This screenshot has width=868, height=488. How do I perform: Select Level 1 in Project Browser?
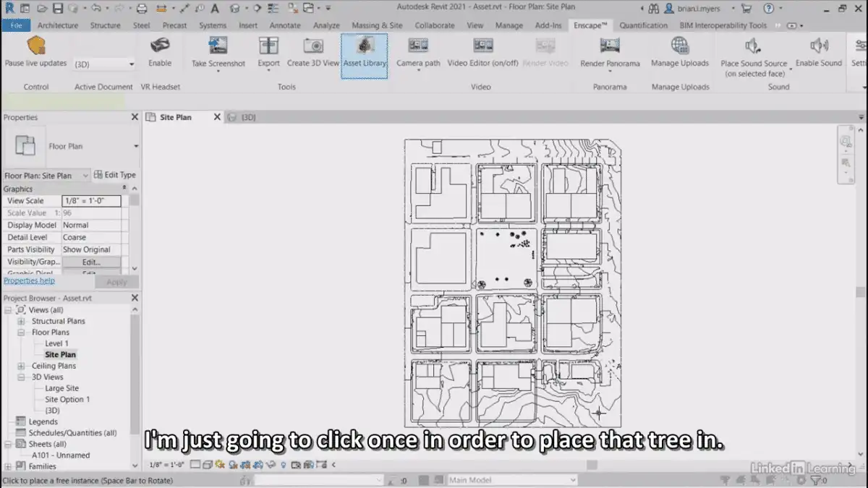[56, 343]
